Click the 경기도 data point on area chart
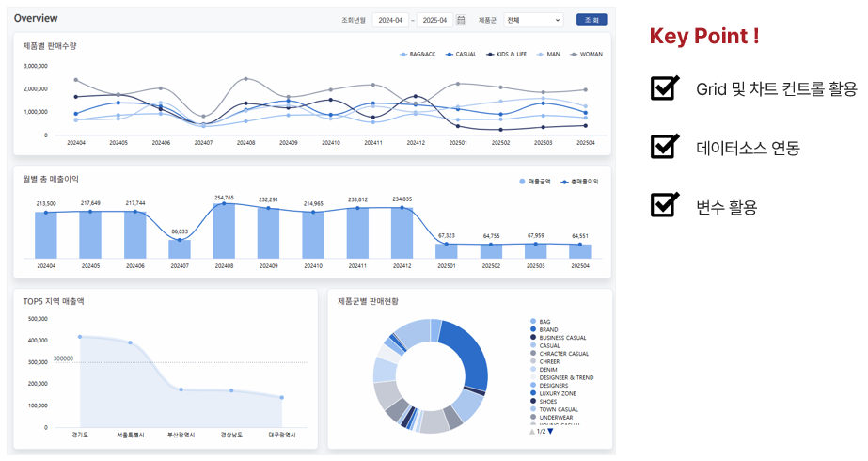Image resolution: width=868 pixels, height=461 pixels. (80, 336)
